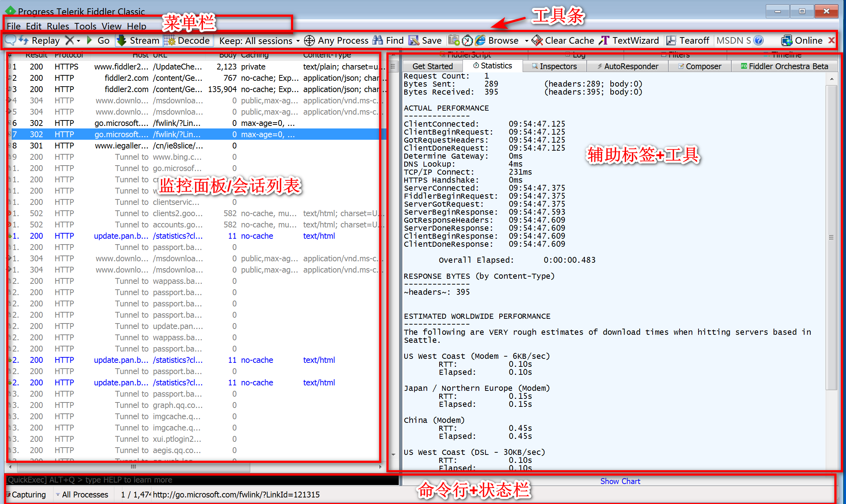This screenshot has width=846, height=504.
Task: Switch to the FiddlerScript tab
Action: tap(465, 55)
